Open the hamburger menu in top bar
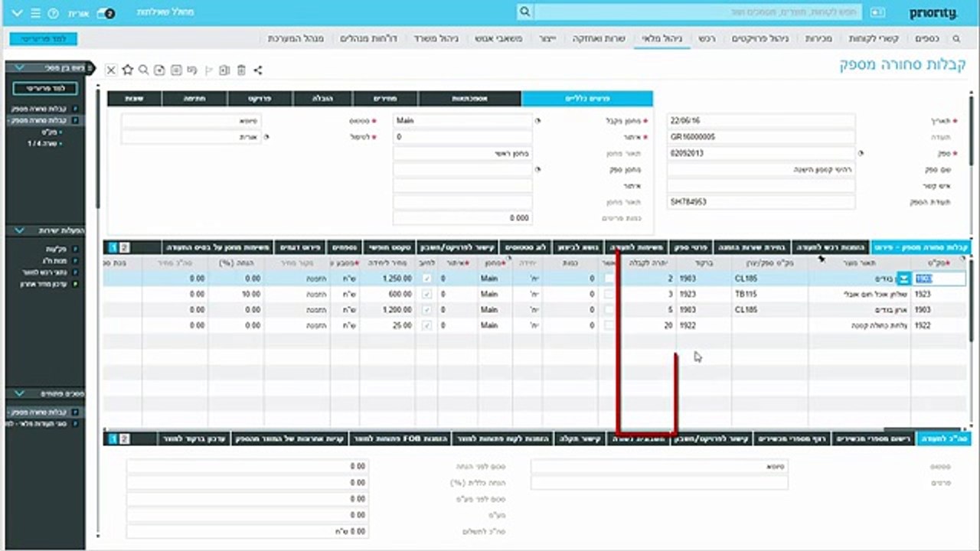Viewport: 980px width, 551px height. pos(35,14)
